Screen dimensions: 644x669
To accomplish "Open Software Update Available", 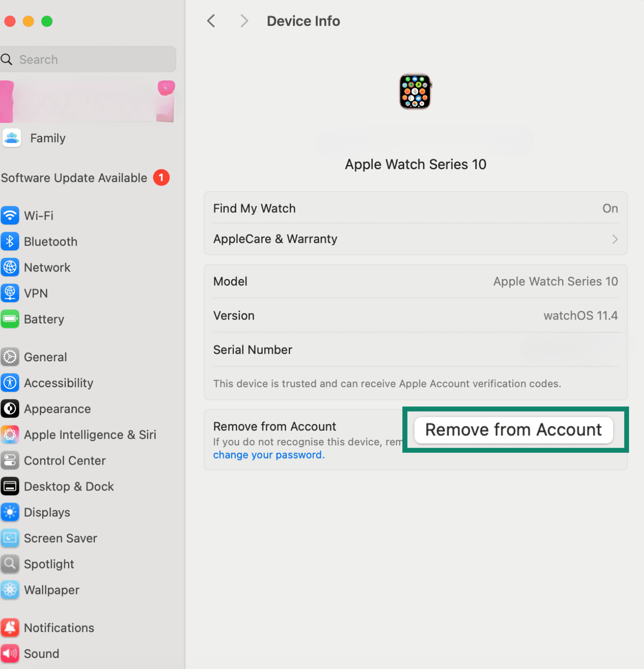I will click(74, 178).
